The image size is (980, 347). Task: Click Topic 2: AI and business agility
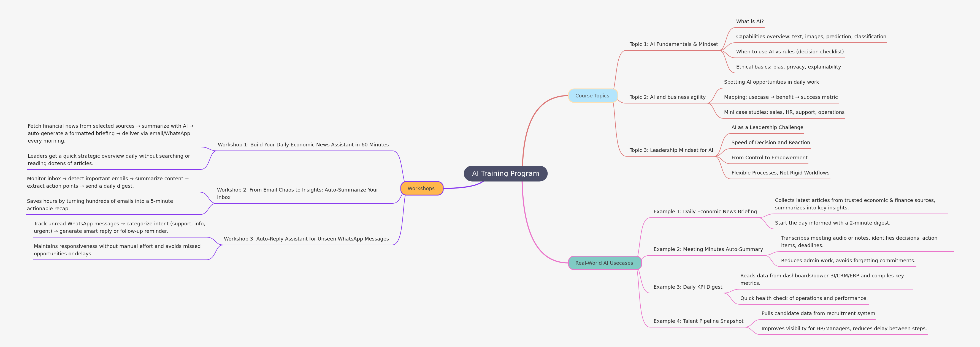pyautogui.click(x=667, y=97)
